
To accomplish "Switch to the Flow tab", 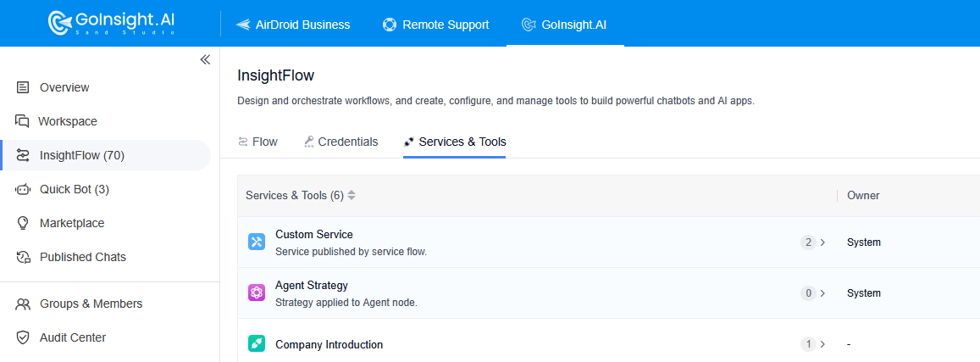I will [x=258, y=142].
